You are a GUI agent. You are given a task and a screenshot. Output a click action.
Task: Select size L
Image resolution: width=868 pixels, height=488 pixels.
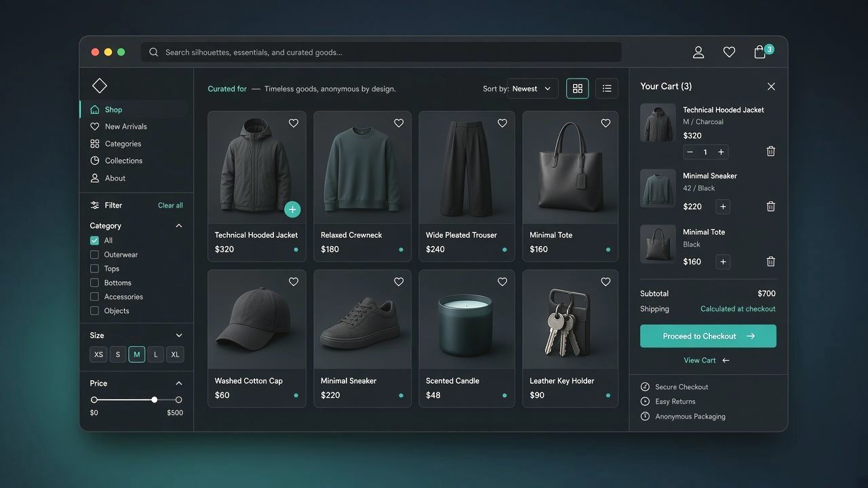pyautogui.click(x=156, y=354)
